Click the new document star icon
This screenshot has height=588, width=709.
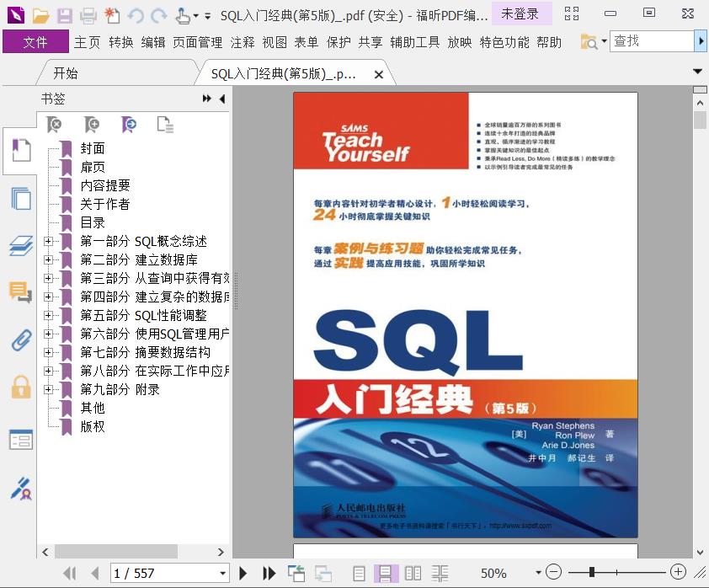click(112, 16)
